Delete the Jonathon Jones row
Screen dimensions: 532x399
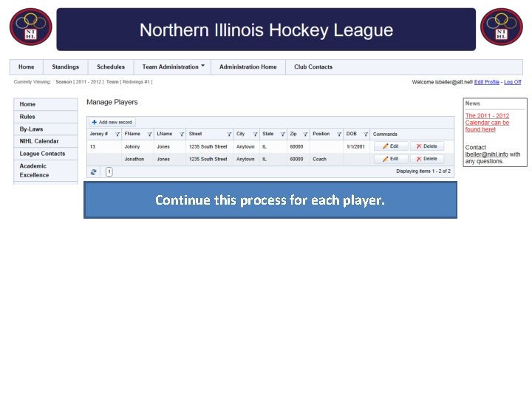point(427,159)
